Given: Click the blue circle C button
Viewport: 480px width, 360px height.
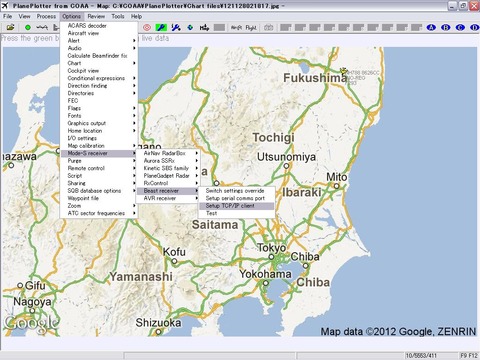Looking at the screenshot, I should [x=460, y=27].
